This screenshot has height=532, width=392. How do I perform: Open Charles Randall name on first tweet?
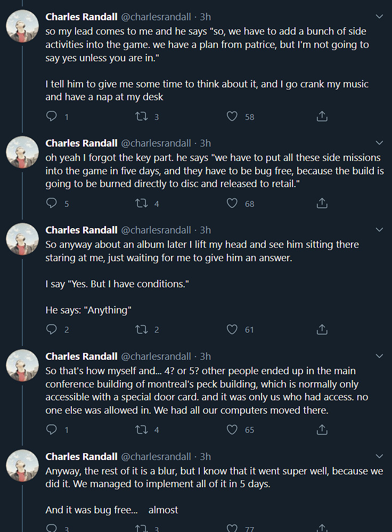pos(81,17)
